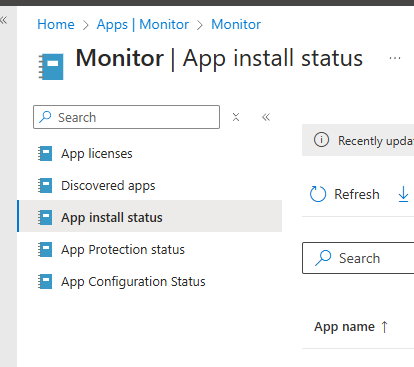Open the final Monitor breadcrumb link
The height and width of the screenshot is (367, 414).
[236, 24]
